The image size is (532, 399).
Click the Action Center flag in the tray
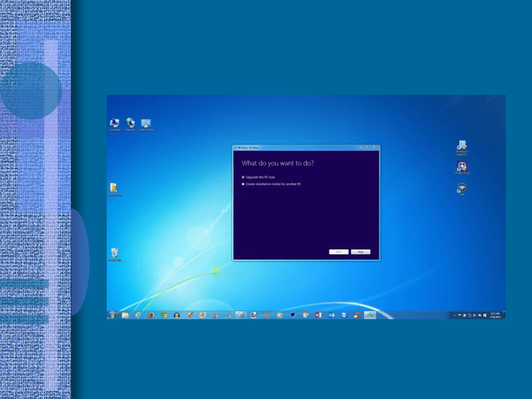460,315
